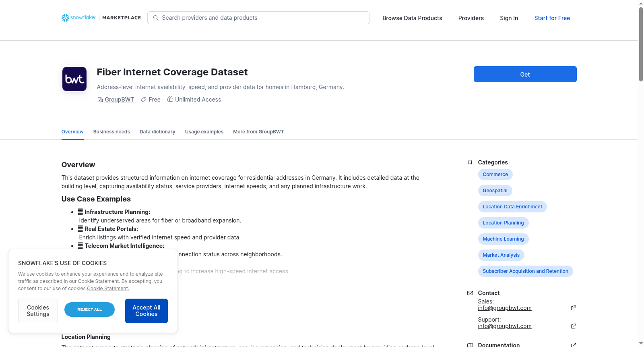Click the book icon beside Documentation
This screenshot has width=644, height=347.
pyautogui.click(x=470, y=345)
